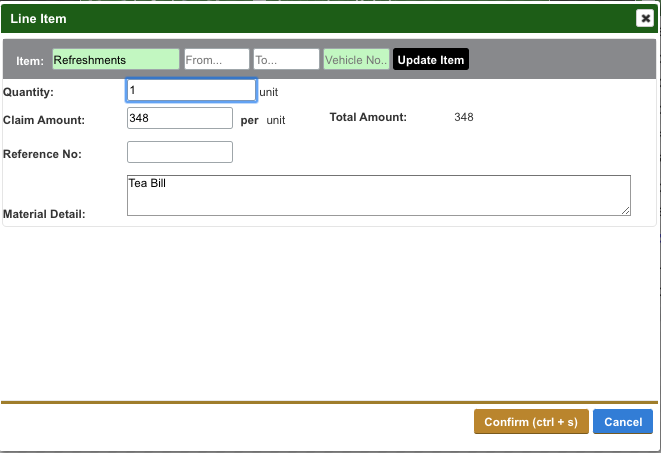
Task: Close the Line Item dialog
Action: [645, 18]
